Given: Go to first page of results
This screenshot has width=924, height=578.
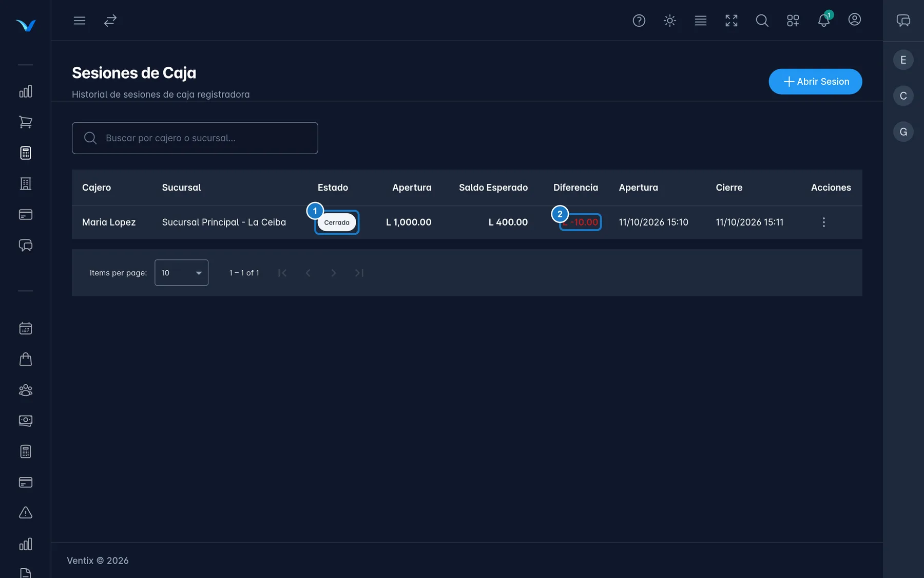Looking at the screenshot, I should (x=282, y=273).
